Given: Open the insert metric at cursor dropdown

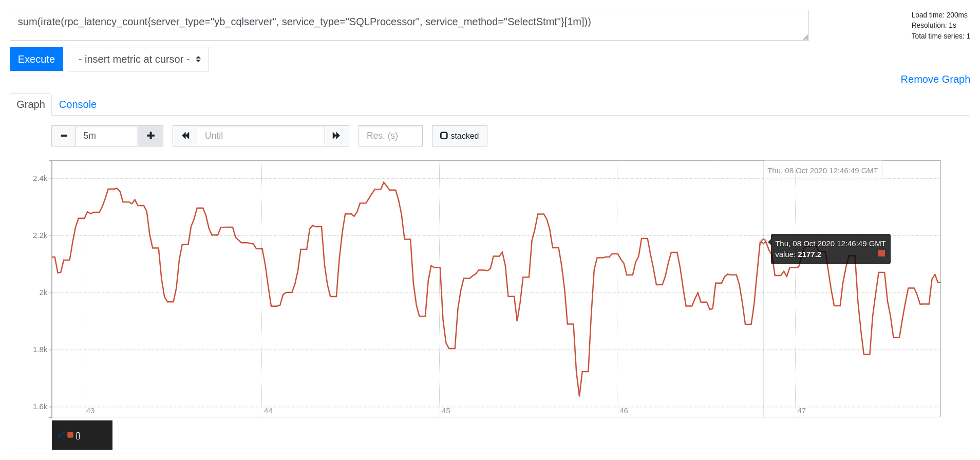Looking at the screenshot, I should point(138,59).
